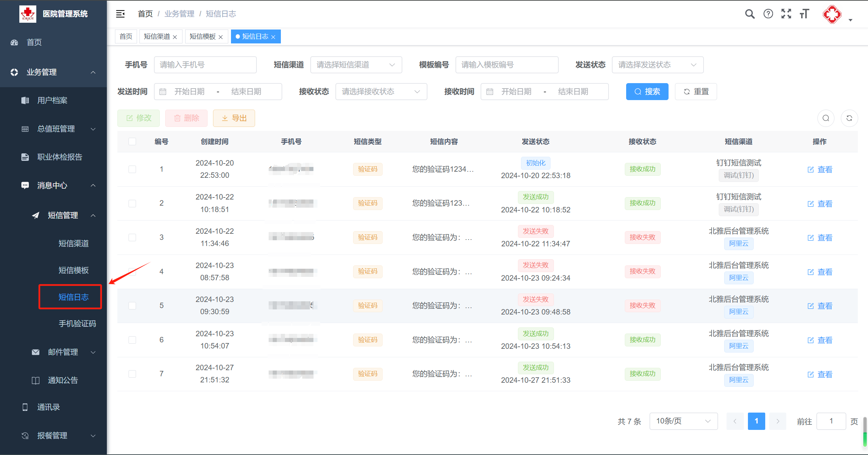Screen dimensions: 868x455
Task: Open 手机验证码 in the sidebar menu
Action: (x=77, y=324)
